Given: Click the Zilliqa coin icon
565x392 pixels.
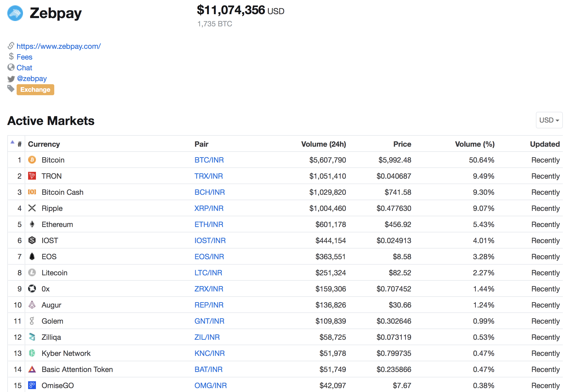Looking at the screenshot, I should coord(32,337).
